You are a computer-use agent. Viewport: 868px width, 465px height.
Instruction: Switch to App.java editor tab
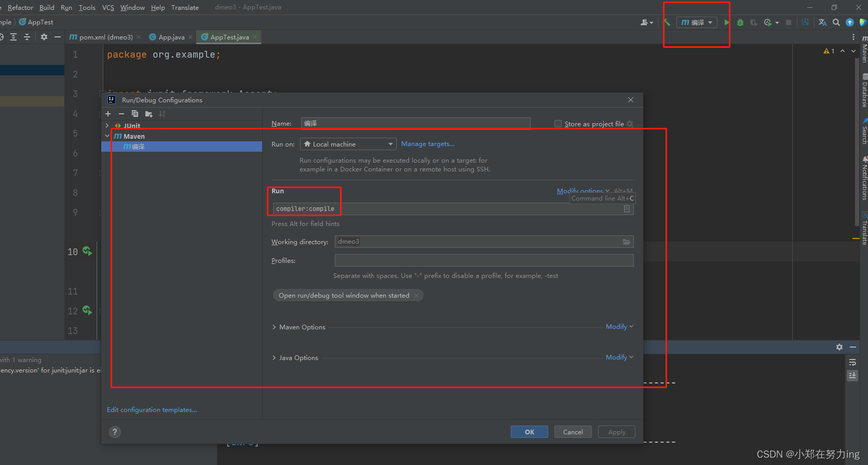click(171, 37)
